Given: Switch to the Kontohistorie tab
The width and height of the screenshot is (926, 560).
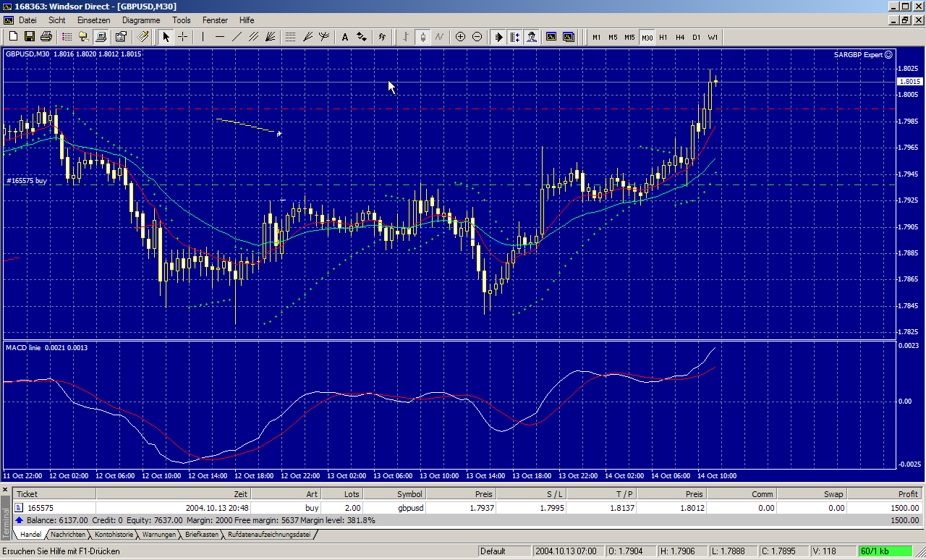Looking at the screenshot, I should coord(114,535).
